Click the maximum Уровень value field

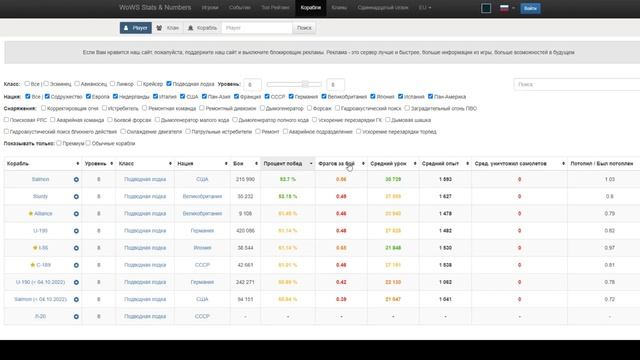[336, 84]
